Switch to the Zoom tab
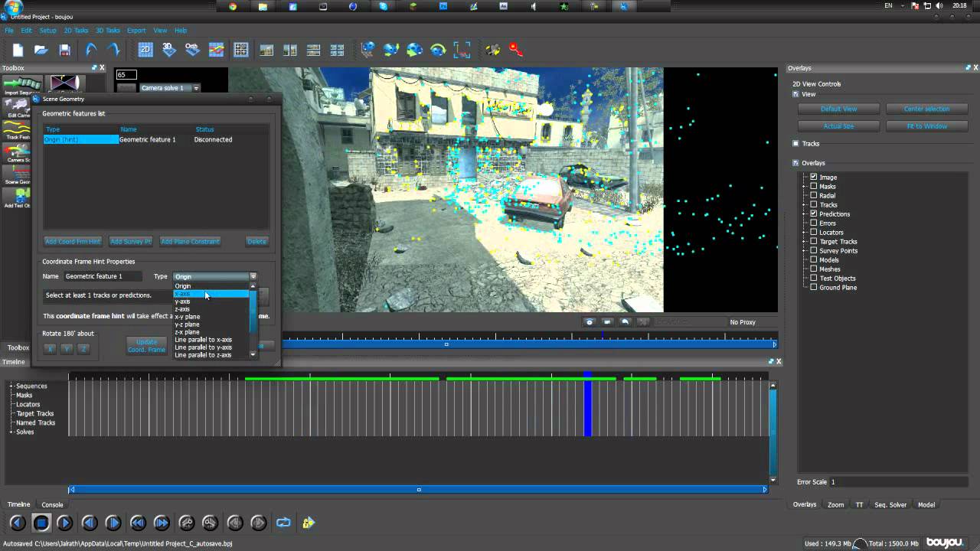Screen dimensions: 980x551 [x=835, y=504]
